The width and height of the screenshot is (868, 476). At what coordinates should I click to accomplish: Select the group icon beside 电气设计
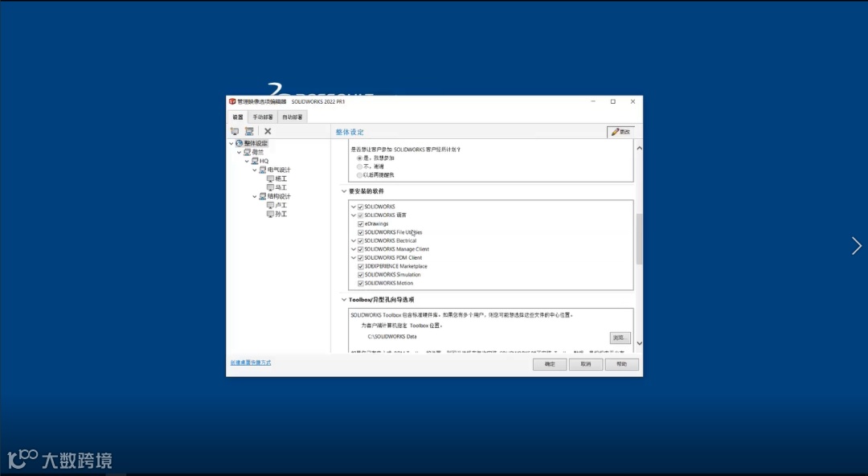(262, 170)
